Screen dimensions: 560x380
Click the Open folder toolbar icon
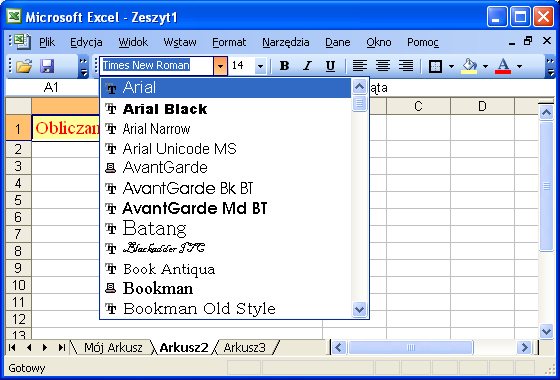coord(24,66)
